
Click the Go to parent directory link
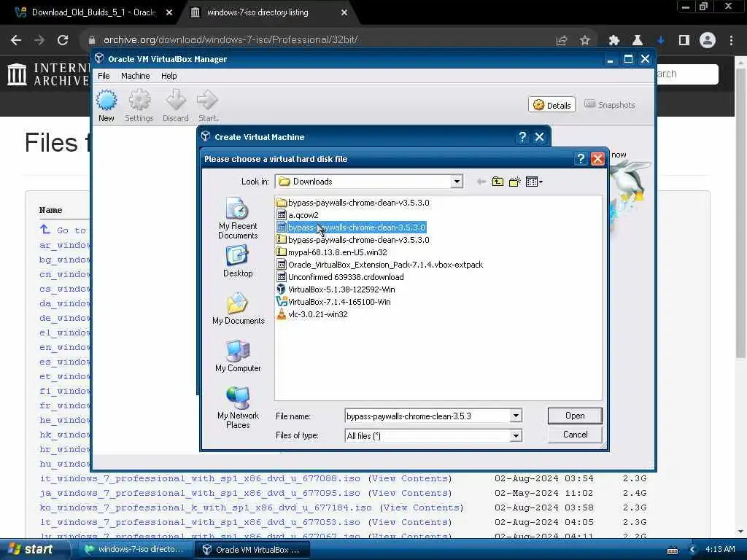pos(63,230)
